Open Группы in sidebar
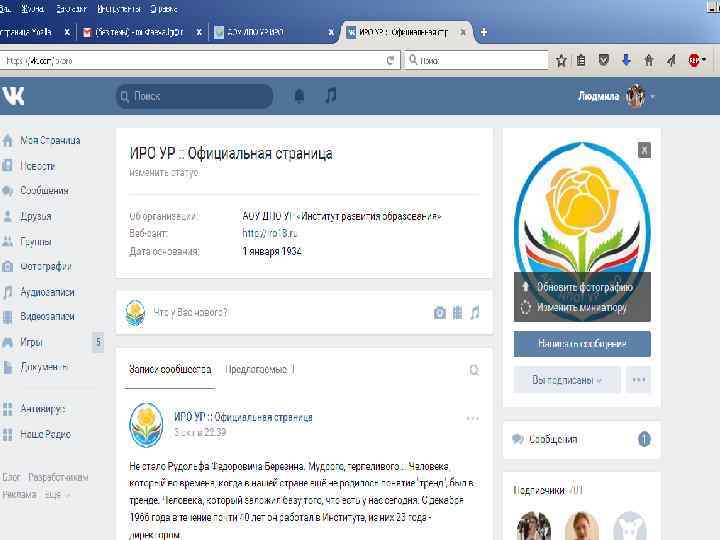Image resolution: width=720 pixels, height=540 pixels. click(35, 242)
